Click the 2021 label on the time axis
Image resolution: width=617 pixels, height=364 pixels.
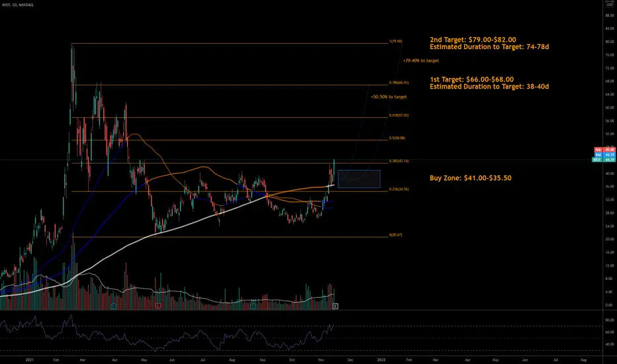[30, 359]
